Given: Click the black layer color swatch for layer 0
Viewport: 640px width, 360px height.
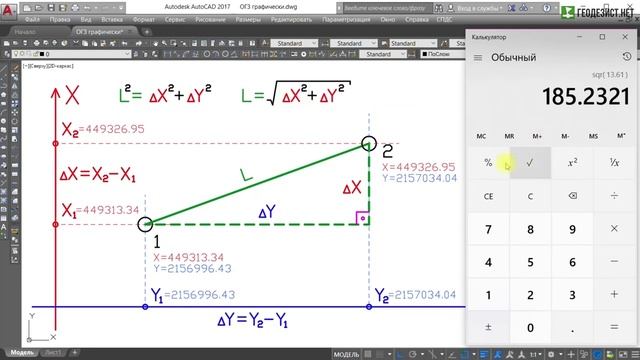Looking at the screenshot, I should click(42, 54).
